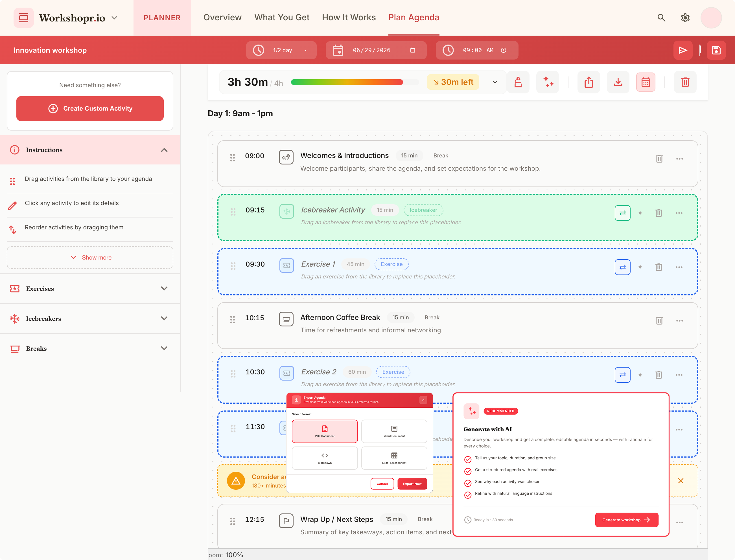Image resolution: width=735 pixels, height=560 pixels.
Task: Switch to the PLANNER tab
Action: [x=162, y=18]
